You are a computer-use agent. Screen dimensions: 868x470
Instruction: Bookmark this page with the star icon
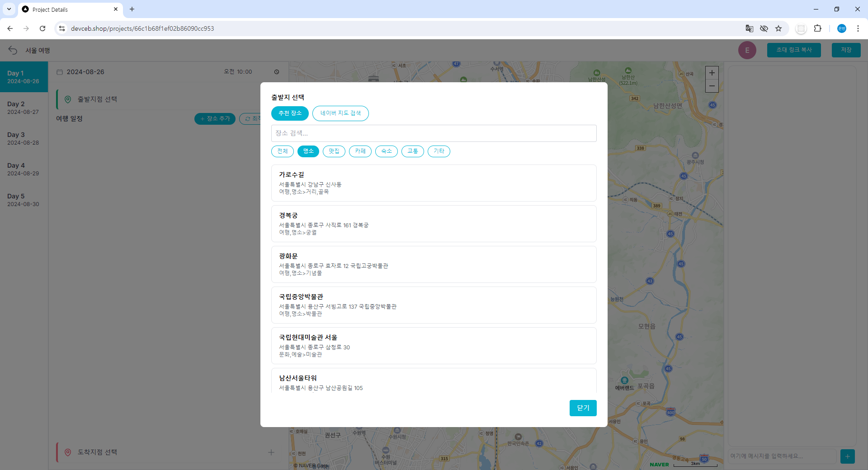tap(778, 28)
